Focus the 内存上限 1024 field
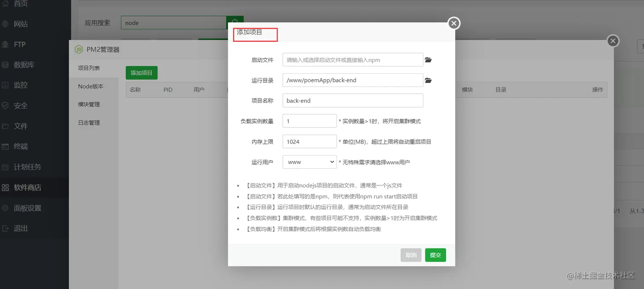 310,142
